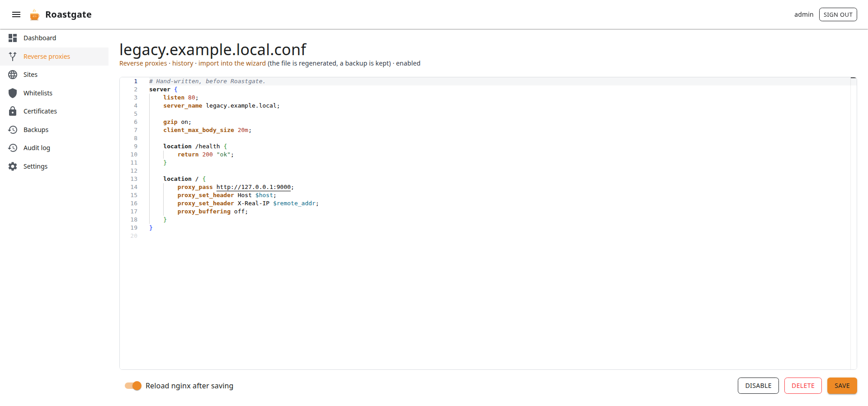Screen dimensions: 868x406
Task: Click the Hand-written comment on line 1
Action: [207, 81]
